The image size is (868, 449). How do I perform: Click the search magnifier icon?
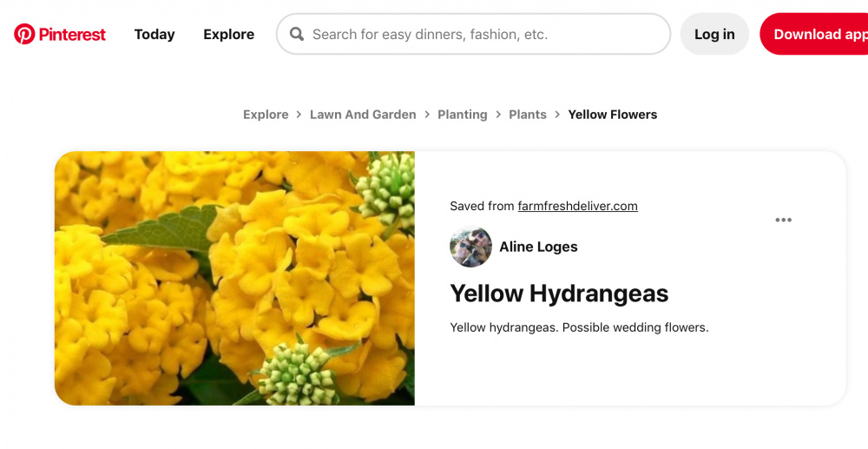tap(297, 35)
